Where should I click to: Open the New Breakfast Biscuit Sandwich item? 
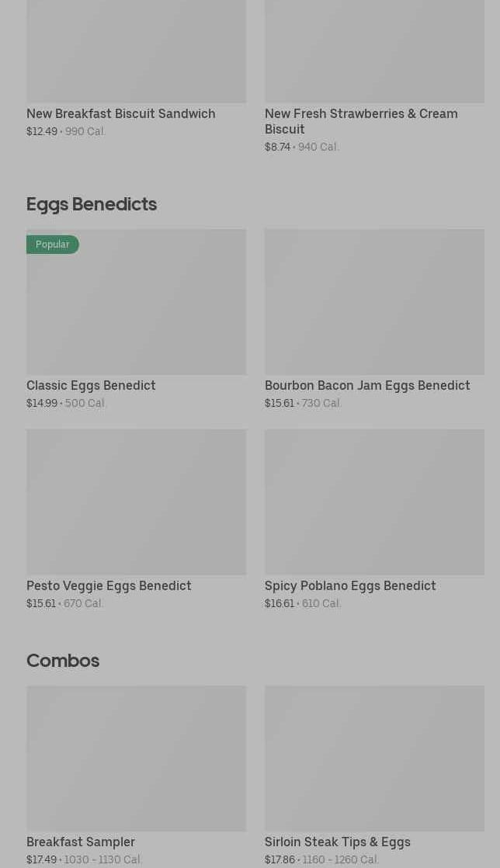[x=120, y=113]
